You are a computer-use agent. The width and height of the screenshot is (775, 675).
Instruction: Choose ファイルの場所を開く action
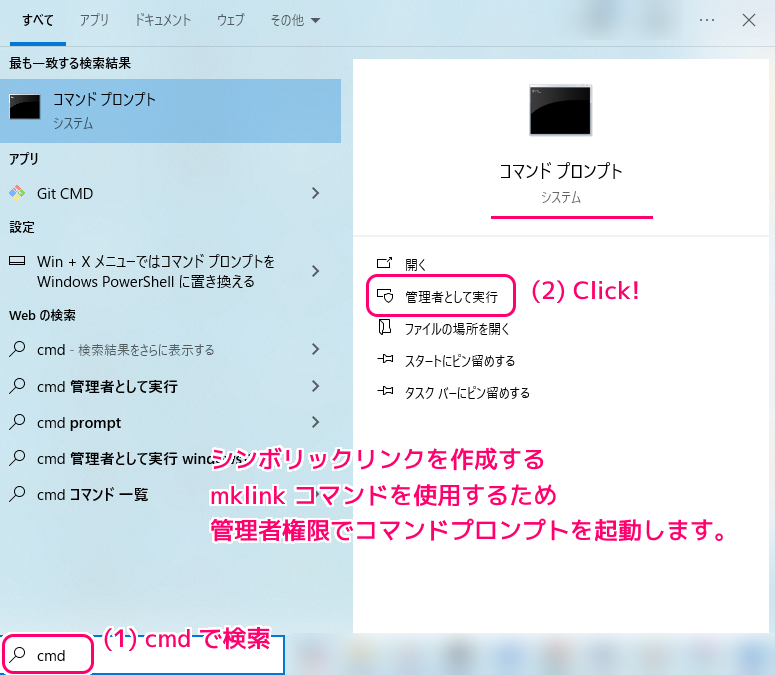coord(457,329)
